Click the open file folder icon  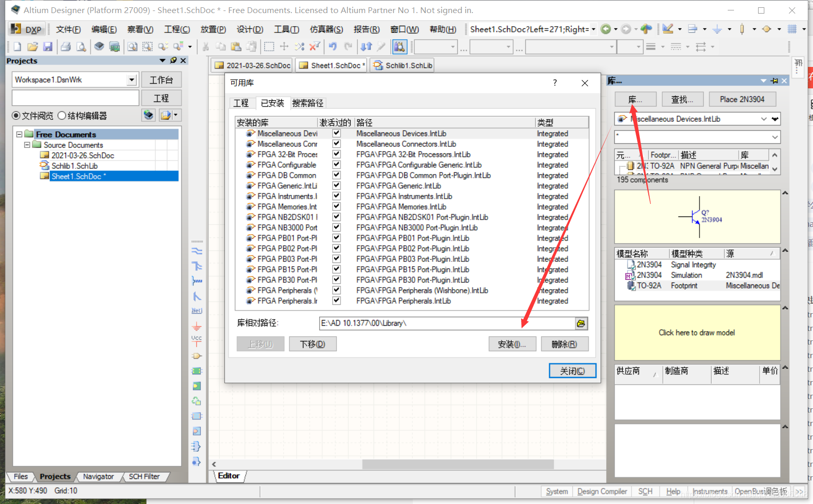pyautogui.click(x=32, y=47)
